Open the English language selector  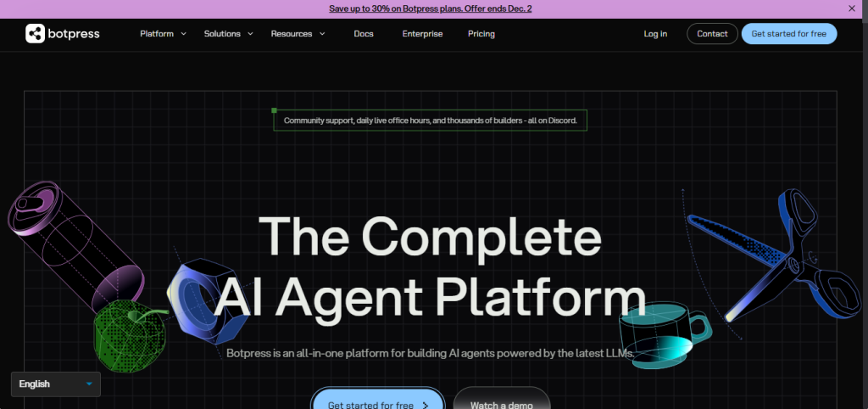click(x=56, y=384)
